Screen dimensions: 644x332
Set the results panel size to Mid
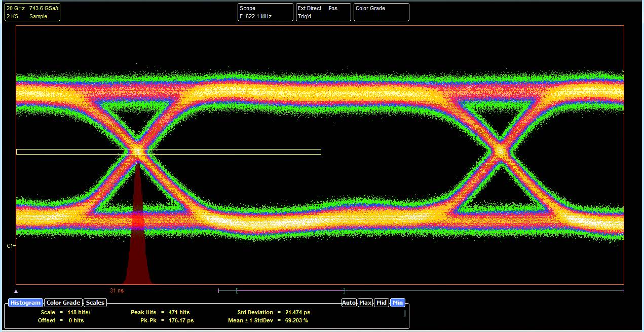(x=382, y=303)
